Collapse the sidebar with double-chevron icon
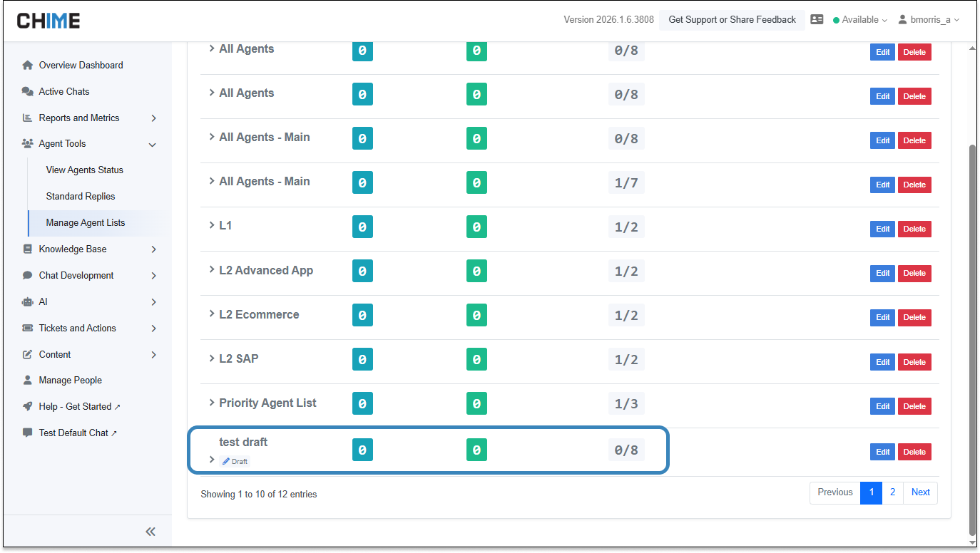The height and width of the screenshot is (553, 980). click(150, 532)
